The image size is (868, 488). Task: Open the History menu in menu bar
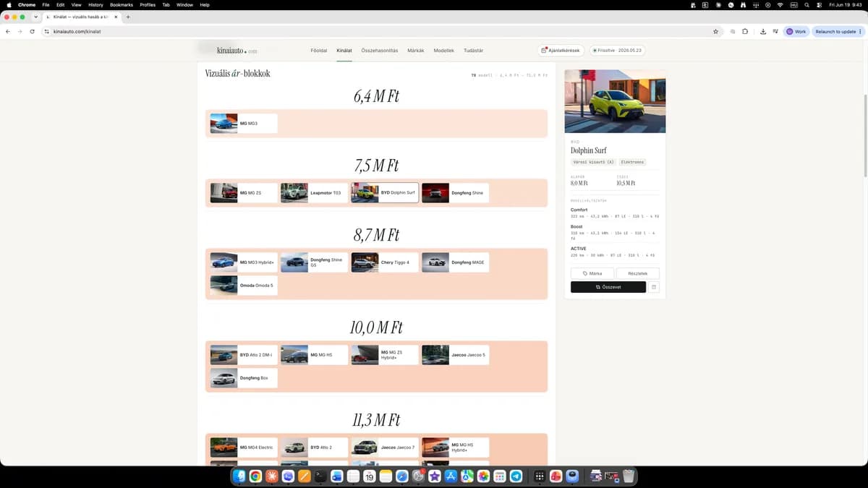point(95,4)
